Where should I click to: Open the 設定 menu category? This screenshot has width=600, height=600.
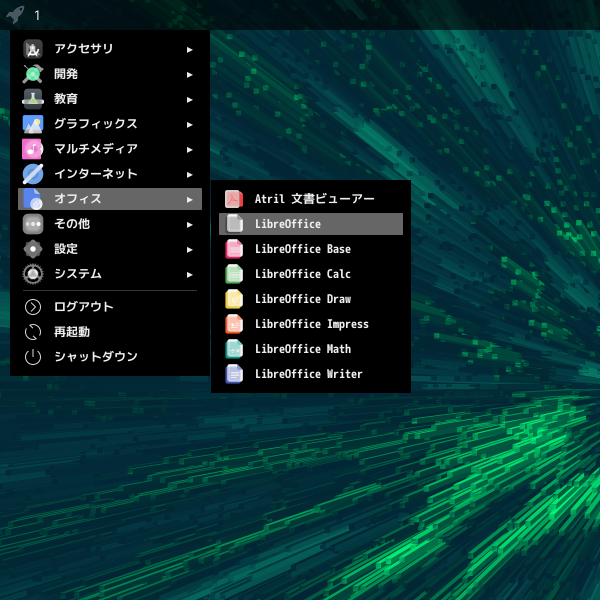point(66,249)
